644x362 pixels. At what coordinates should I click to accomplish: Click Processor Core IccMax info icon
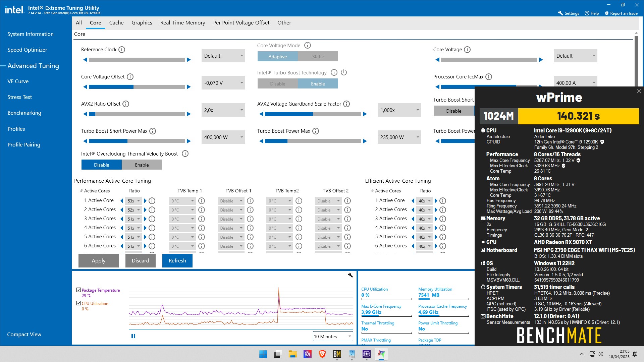pyautogui.click(x=489, y=77)
